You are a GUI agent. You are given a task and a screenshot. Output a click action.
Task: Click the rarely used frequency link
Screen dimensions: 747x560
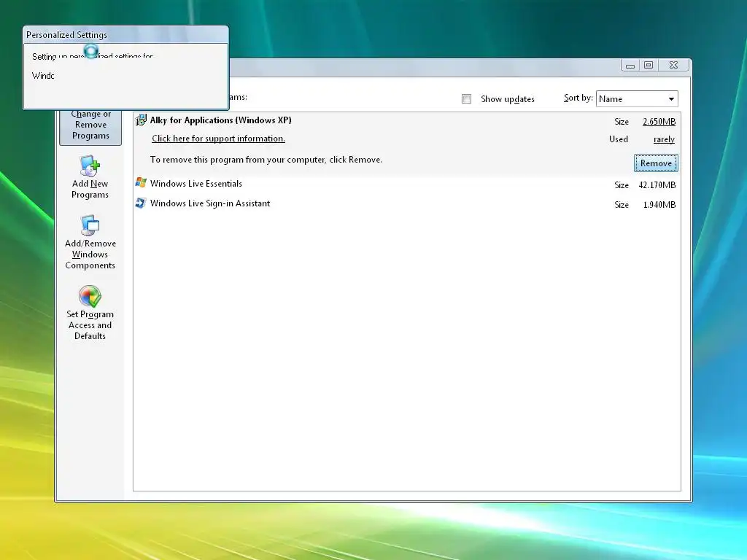point(664,139)
